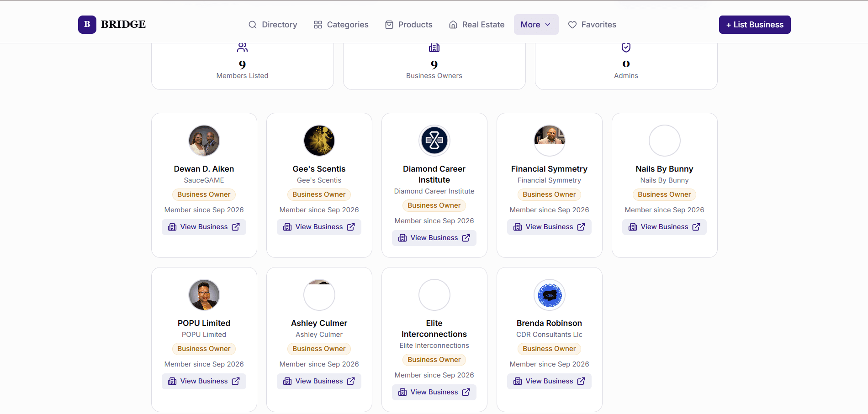The width and height of the screenshot is (868, 414).
Task: Open the Directory search link
Action: pyautogui.click(x=273, y=25)
